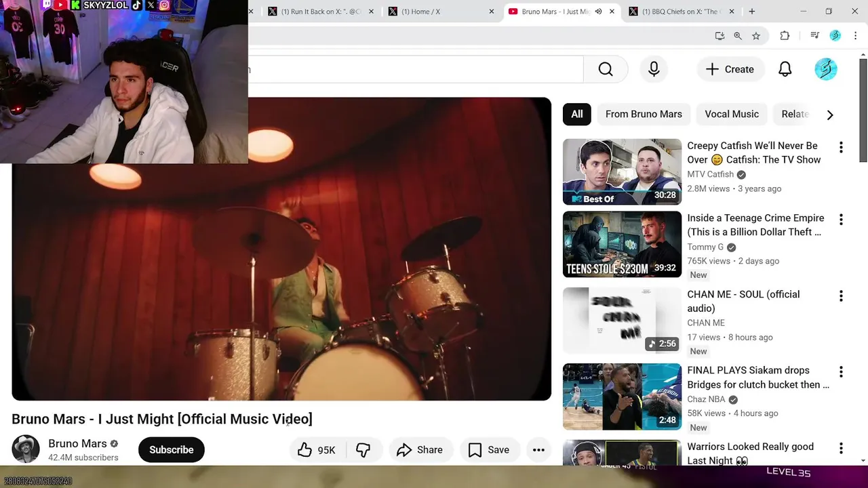The height and width of the screenshot is (488, 868).
Task: Open options menu for FINAL PLAYS Siakam video
Action: pyautogui.click(x=841, y=372)
